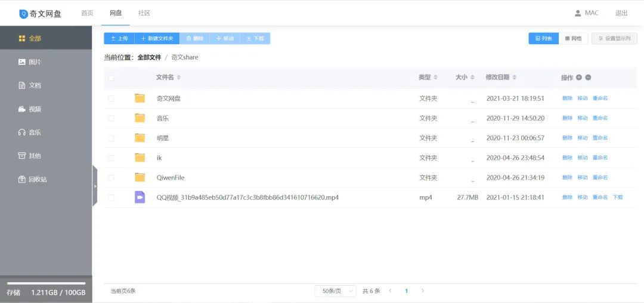The height and width of the screenshot is (303, 644).
Task: Create folder with 新建文件夹 button
Action: pos(157,38)
